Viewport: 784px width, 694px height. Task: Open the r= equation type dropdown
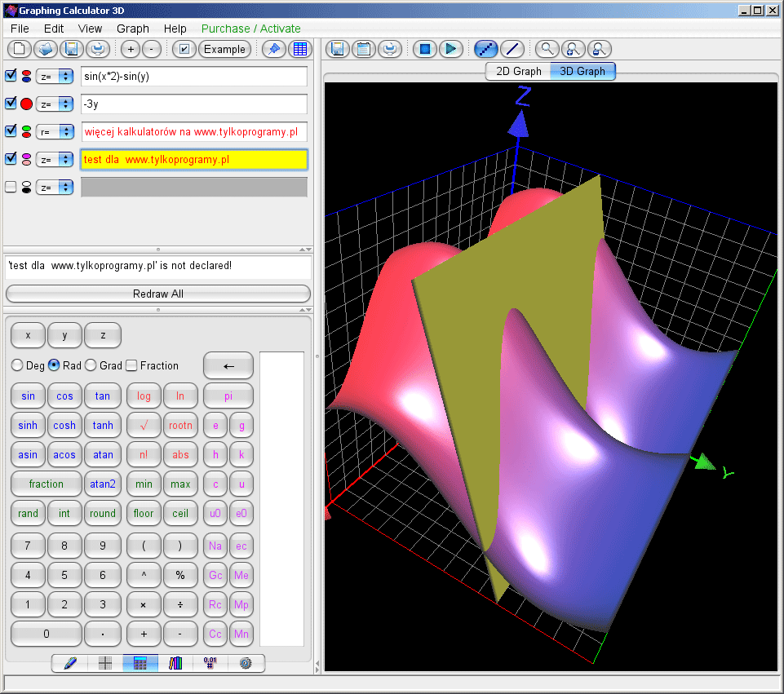click(x=55, y=131)
